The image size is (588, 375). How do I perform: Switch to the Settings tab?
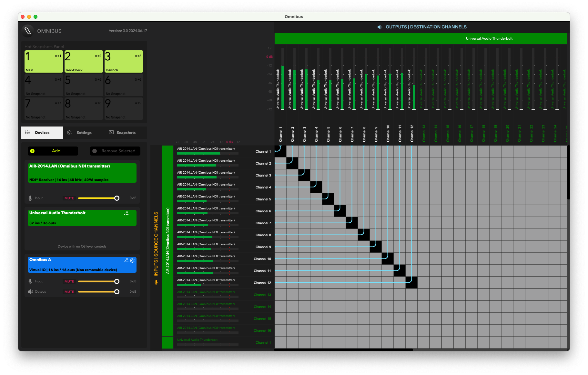(x=84, y=133)
